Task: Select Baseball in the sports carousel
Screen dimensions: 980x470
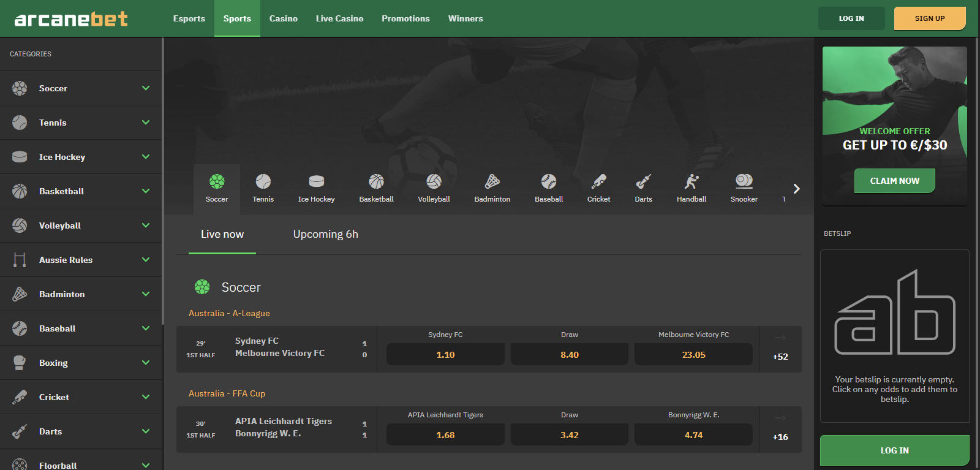Action: click(549, 189)
